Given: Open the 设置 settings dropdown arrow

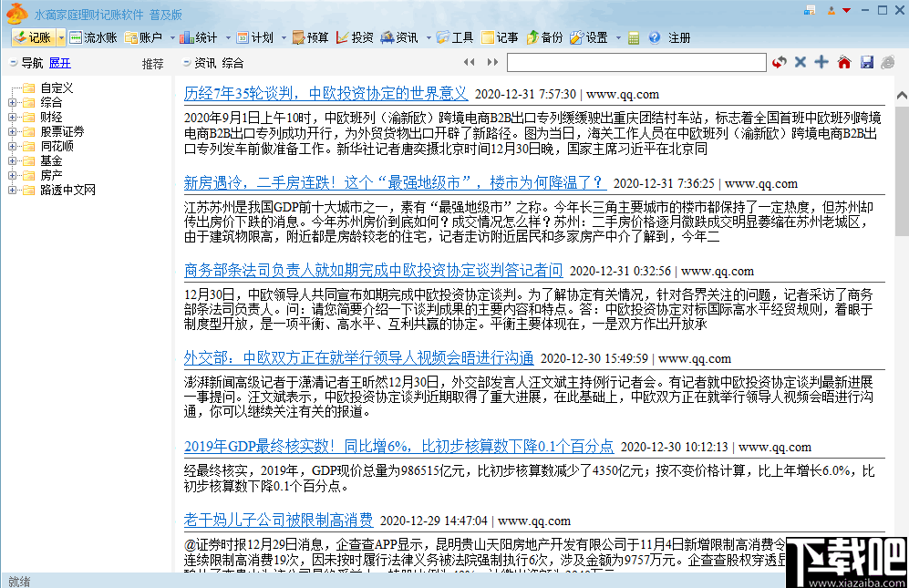Looking at the screenshot, I should [x=620, y=37].
